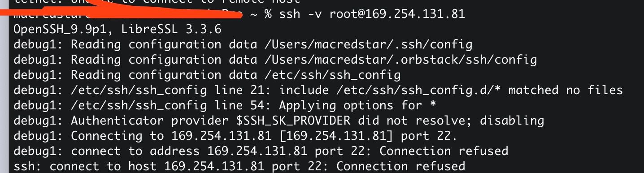Click the ssh -v root@169.254.131.81 command
This screenshot has width=644, height=173.
coord(372,14)
